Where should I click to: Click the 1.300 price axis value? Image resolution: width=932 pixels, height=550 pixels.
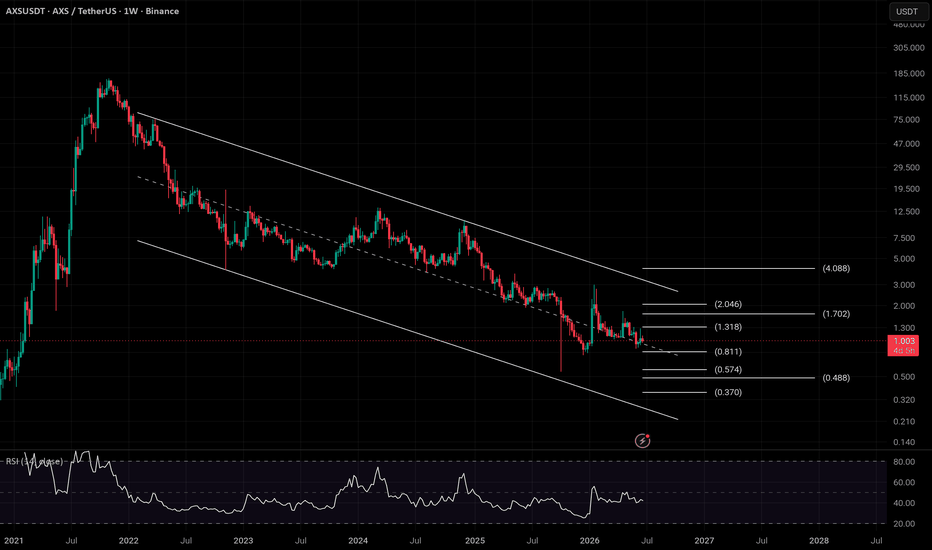tap(904, 328)
